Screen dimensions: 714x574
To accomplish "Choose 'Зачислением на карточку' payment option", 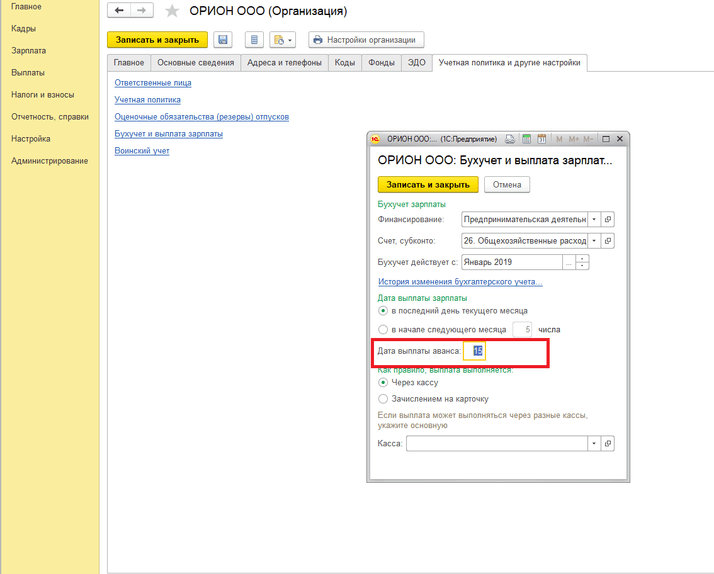I will tap(383, 398).
